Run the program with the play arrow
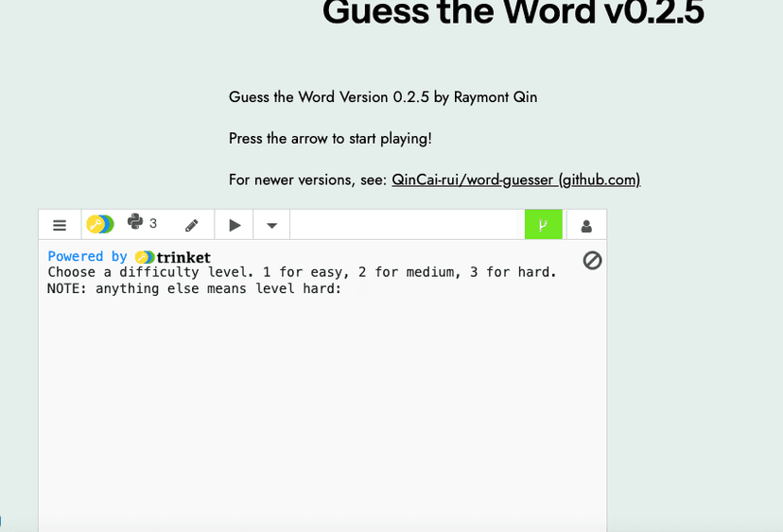The image size is (783, 532). click(235, 225)
